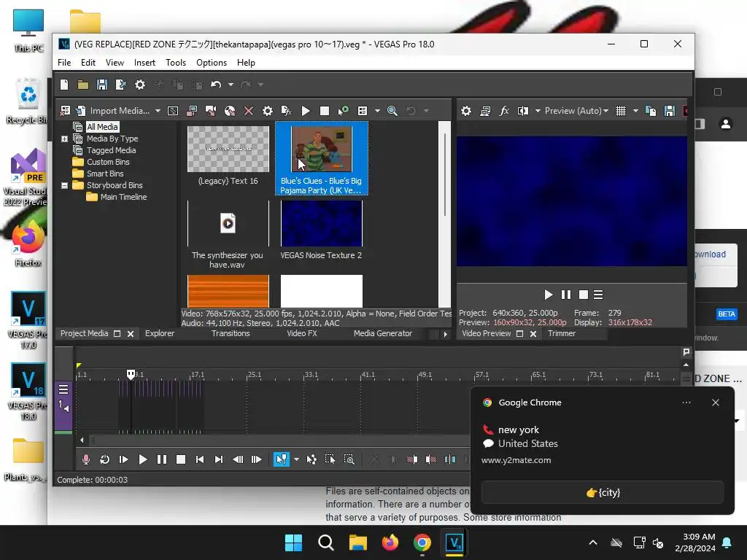The image size is (747, 560).
Task: Expand the Media By Type tree node
Action: coord(65,139)
